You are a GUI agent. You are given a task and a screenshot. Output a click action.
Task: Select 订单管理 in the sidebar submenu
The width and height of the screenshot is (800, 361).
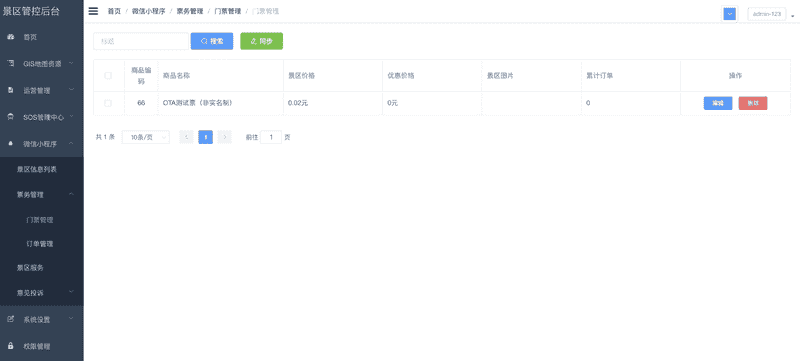[40, 244]
